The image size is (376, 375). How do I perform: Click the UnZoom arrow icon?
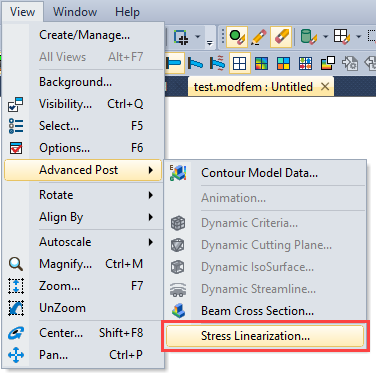coord(16,308)
